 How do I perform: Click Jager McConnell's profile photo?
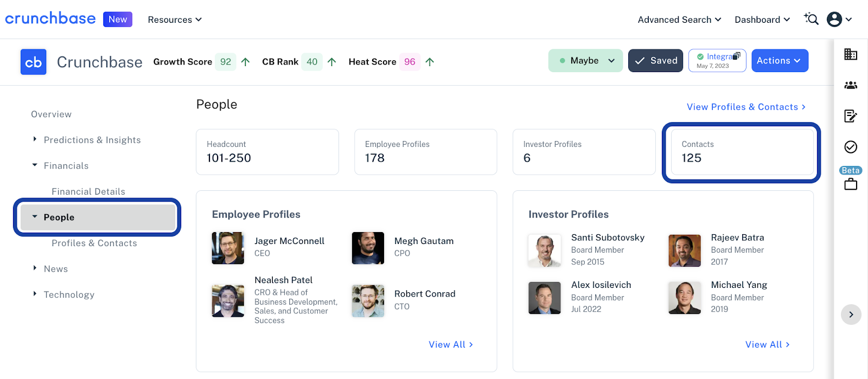tap(228, 248)
